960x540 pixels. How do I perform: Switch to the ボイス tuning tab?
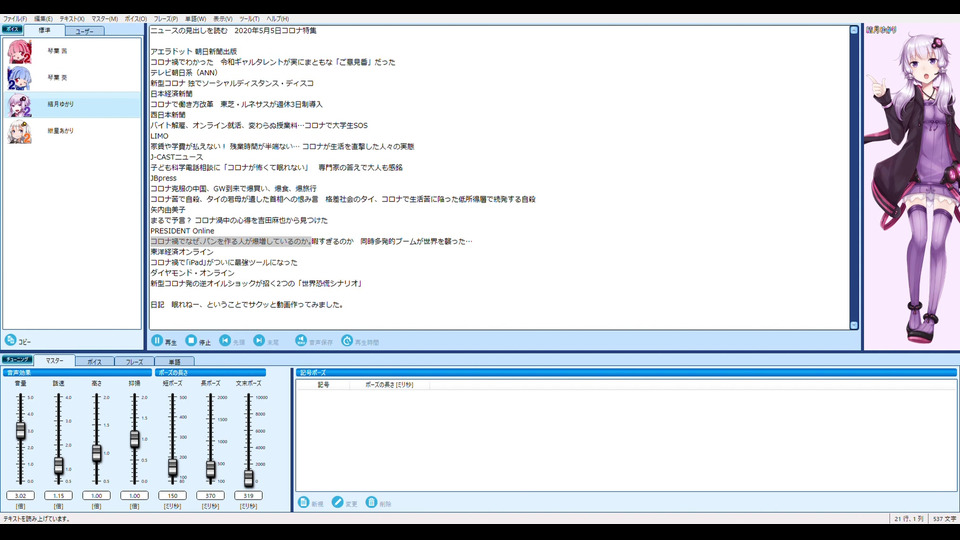pos(94,362)
